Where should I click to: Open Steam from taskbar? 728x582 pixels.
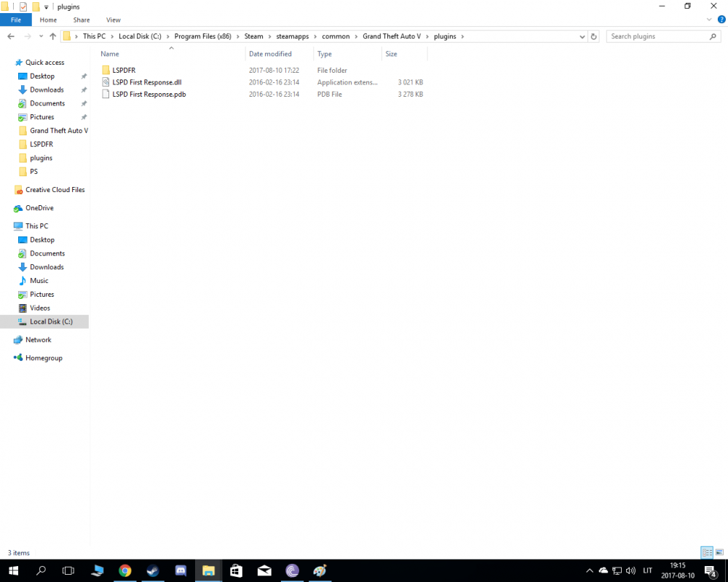[x=153, y=570]
